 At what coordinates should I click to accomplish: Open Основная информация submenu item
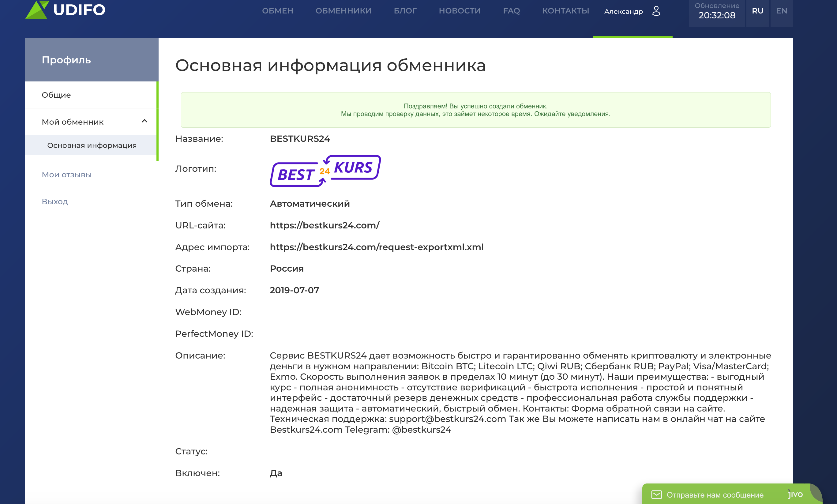tap(91, 145)
